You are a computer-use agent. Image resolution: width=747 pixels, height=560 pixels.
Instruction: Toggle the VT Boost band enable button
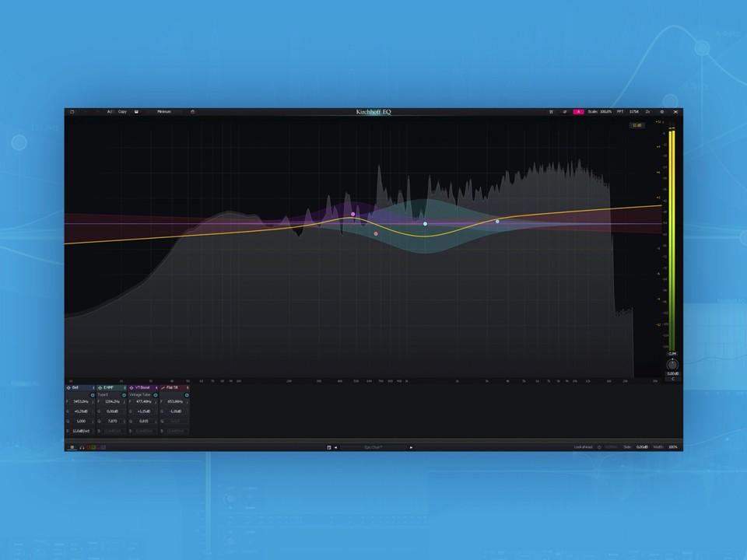click(x=156, y=395)
